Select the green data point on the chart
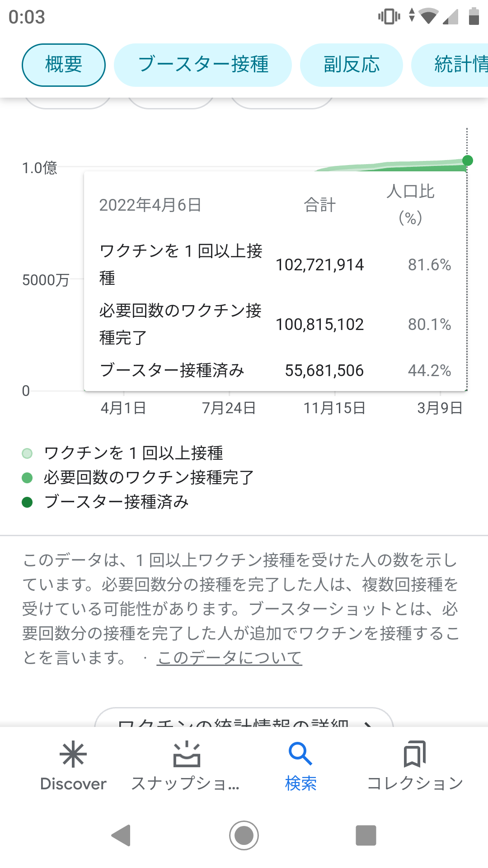 coord(468,160)
